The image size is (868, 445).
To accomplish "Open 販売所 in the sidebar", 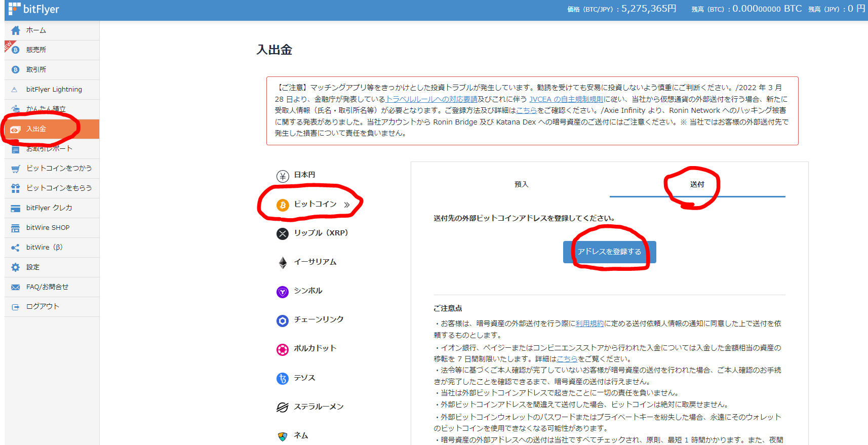I will point(52,50).
